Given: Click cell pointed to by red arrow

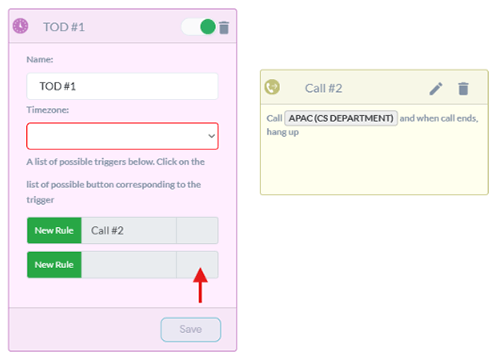Looking at the screenshot, I should (197, 265).
